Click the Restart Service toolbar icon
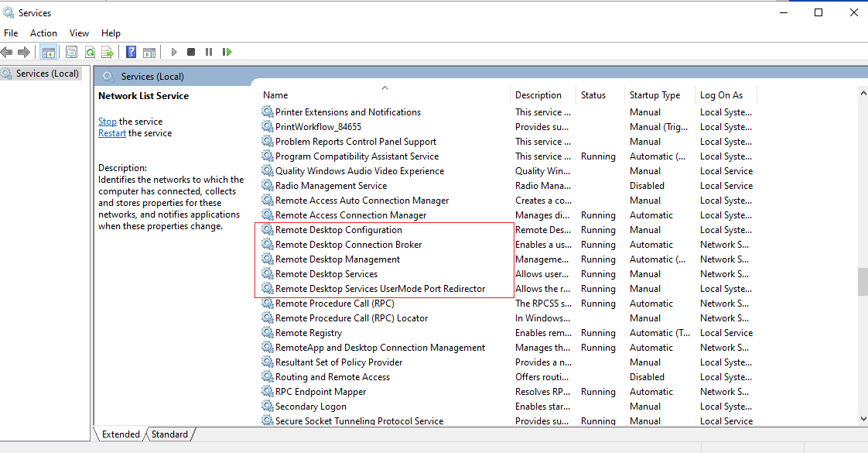Viewport: 868px width, 453px height. click(x=227, y=52)
